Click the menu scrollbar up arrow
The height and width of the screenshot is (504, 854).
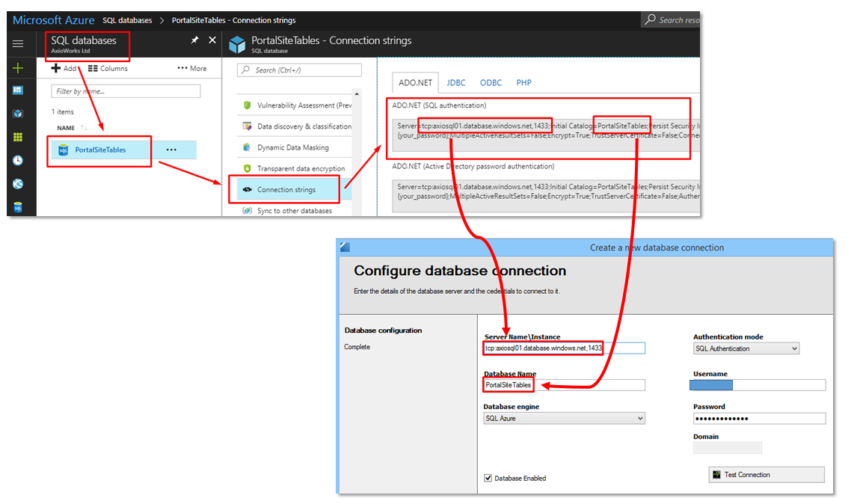coord(357,93)
